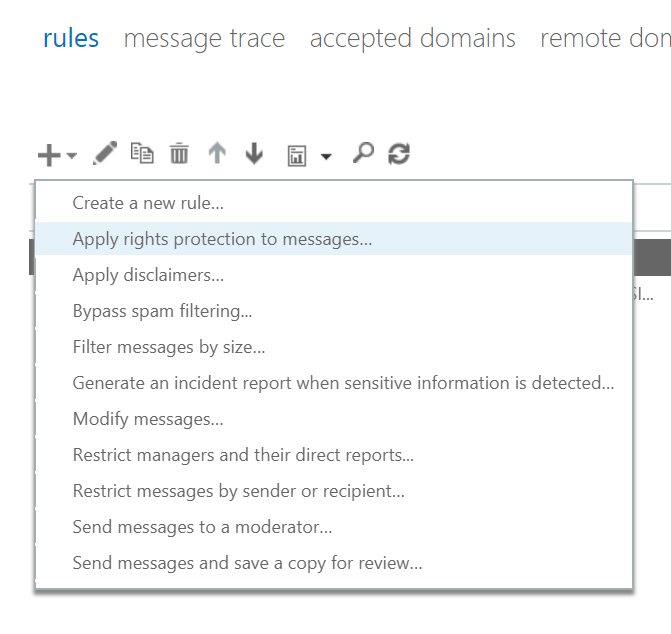Switch to the rules tab
671x634 pixels.
[71, 39]
